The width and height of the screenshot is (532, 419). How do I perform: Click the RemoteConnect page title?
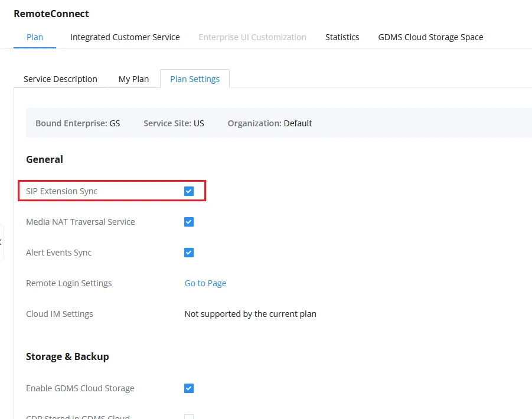pyautogui.click(x=51, y=14)
